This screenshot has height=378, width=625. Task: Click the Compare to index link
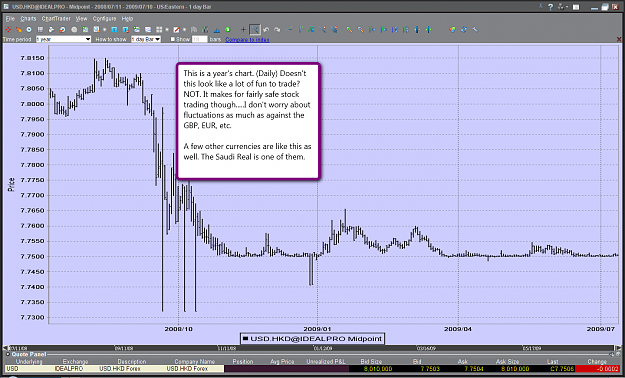247,39
